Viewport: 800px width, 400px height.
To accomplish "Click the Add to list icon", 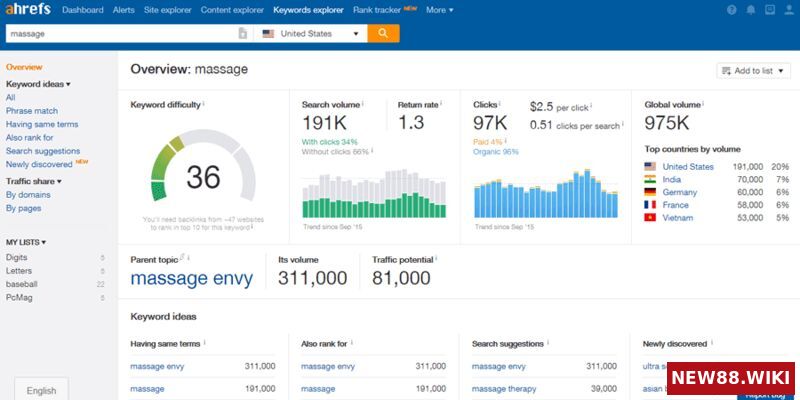I will tap(727, 71).
